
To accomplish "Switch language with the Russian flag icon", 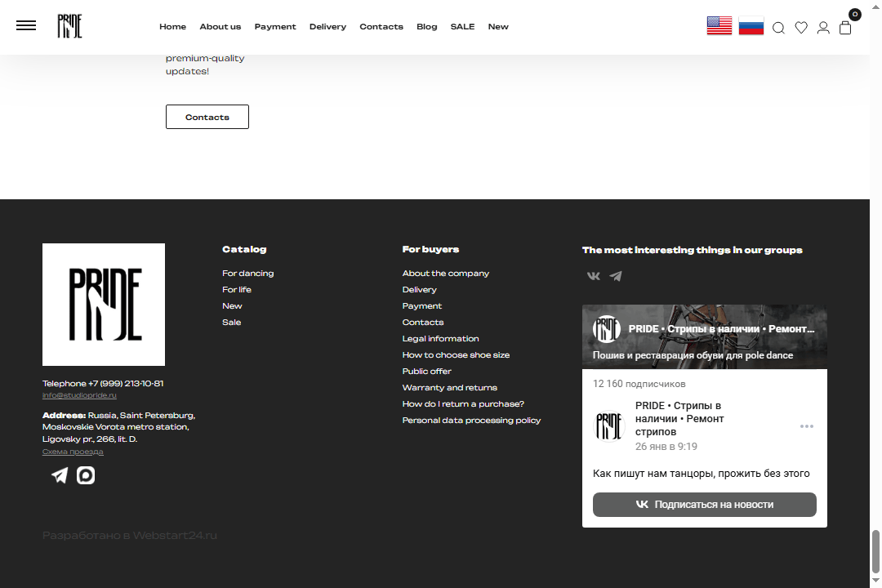I will pyautogui.click(x=751, y=26).
